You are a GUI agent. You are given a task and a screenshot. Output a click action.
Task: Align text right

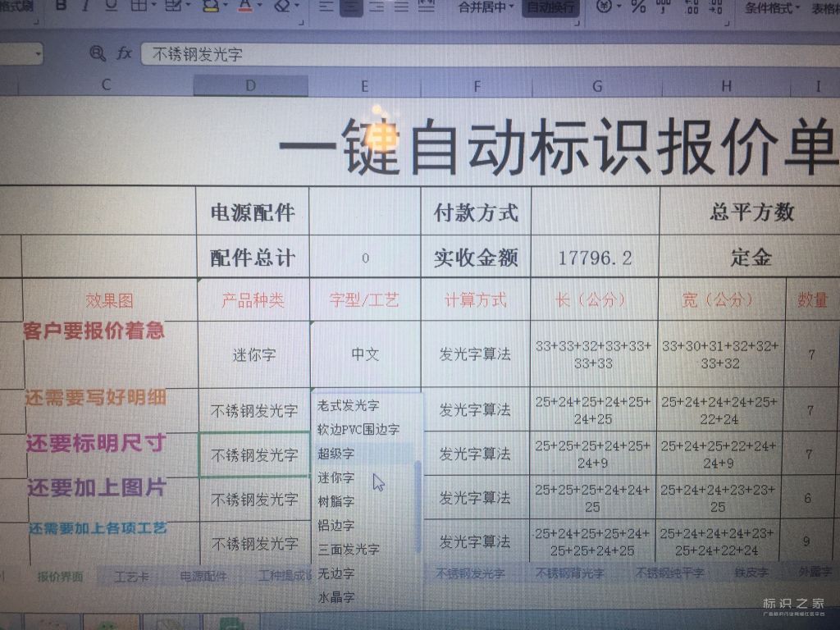point(376,7)
